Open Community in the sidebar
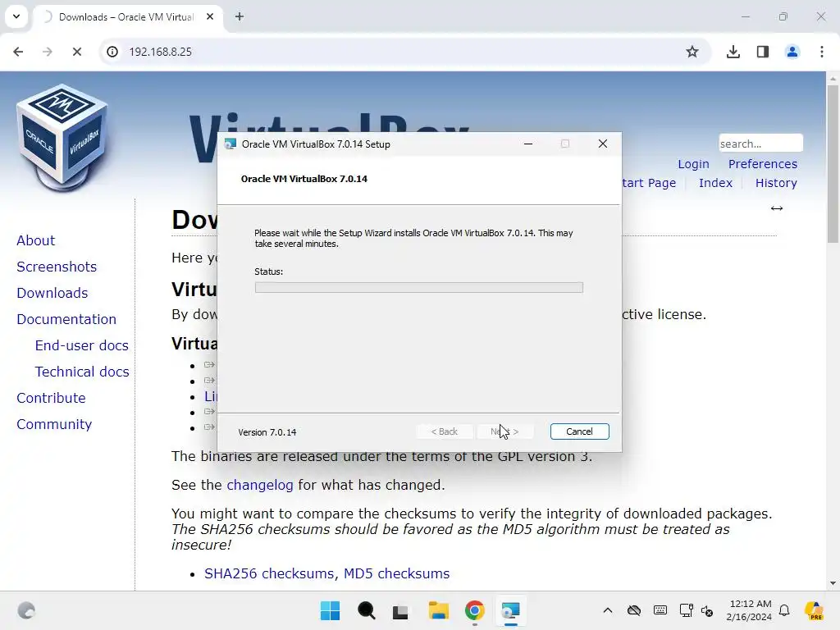The image size is (840, 630). [54, 424]
